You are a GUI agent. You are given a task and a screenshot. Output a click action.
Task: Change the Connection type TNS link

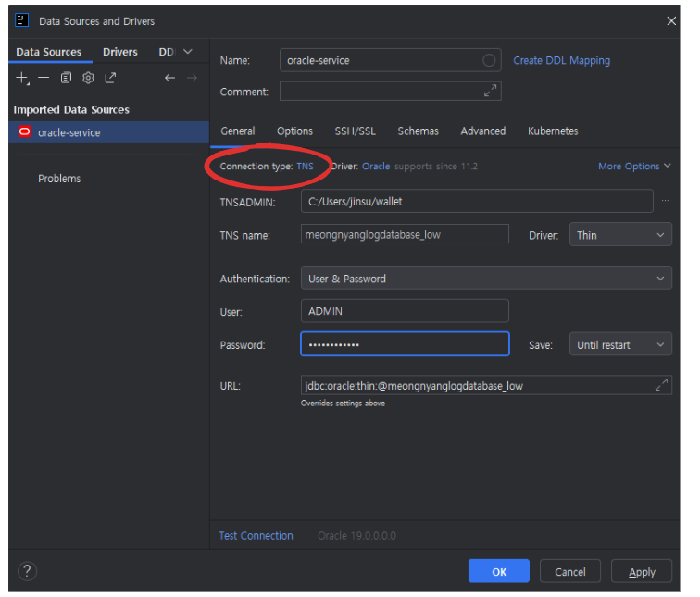(305, 167)
